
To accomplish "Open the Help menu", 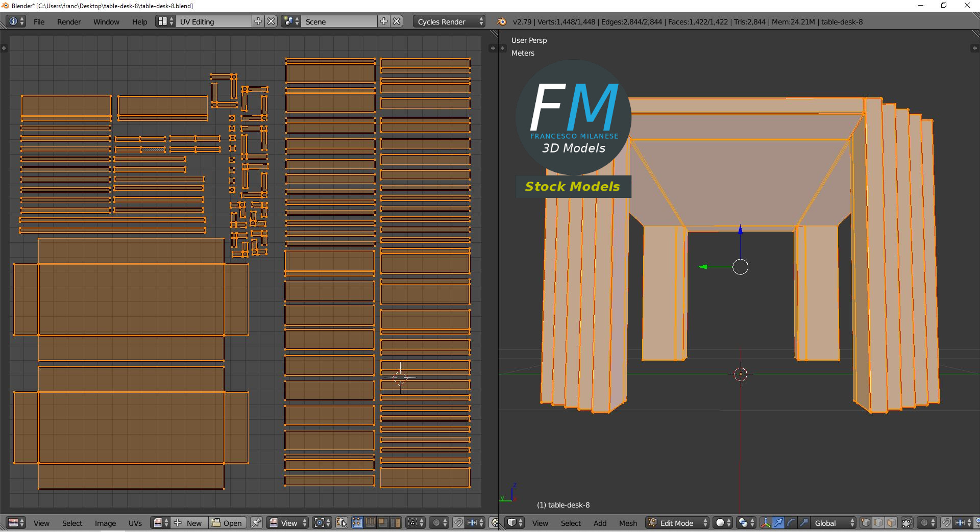I will 139,22.
